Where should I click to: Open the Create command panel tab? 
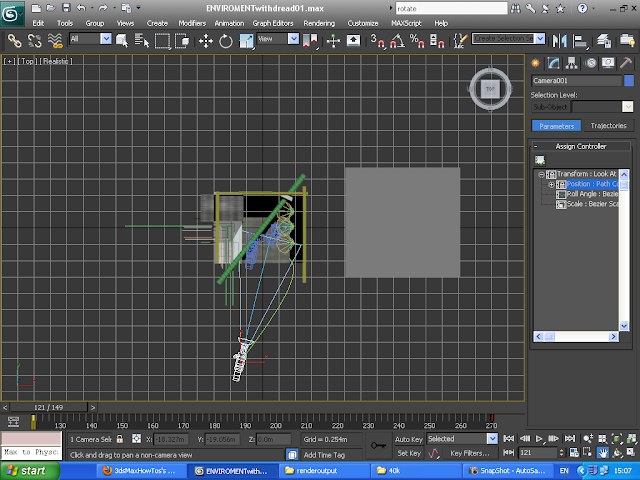tap(536, 62)
